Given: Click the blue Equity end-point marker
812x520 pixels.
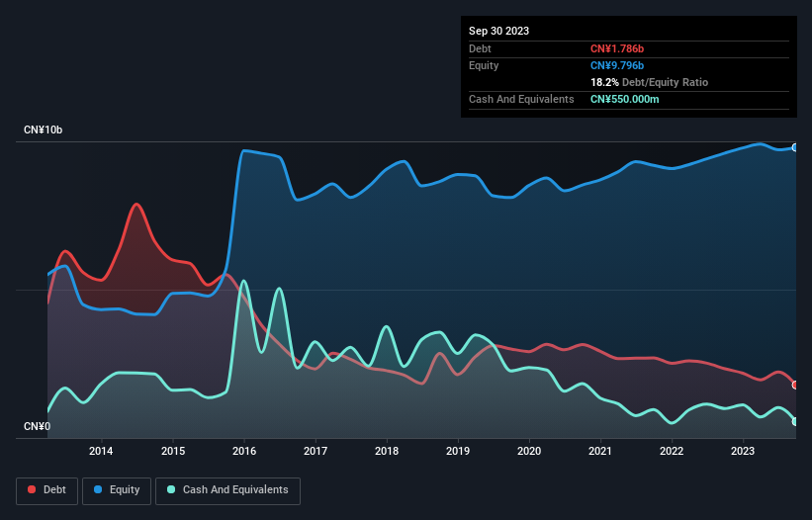Looking at the screenshot, I should [x=795, y=147].
